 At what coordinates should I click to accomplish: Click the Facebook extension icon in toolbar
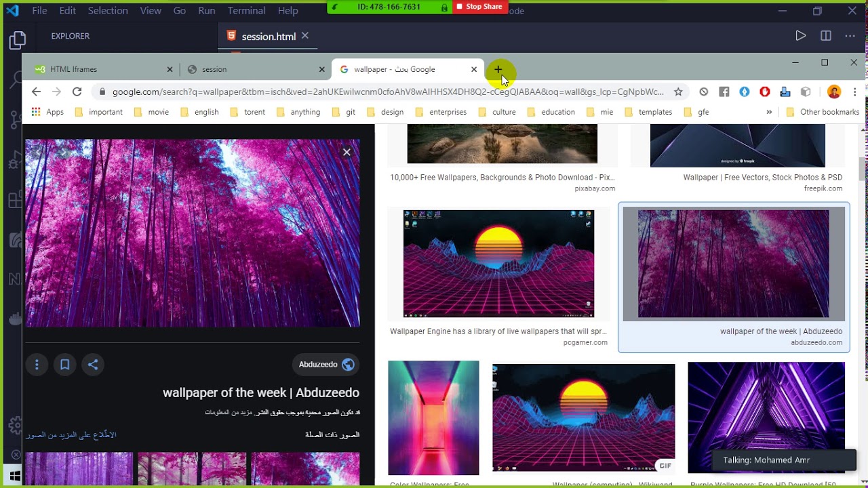[x=724, y=91]
